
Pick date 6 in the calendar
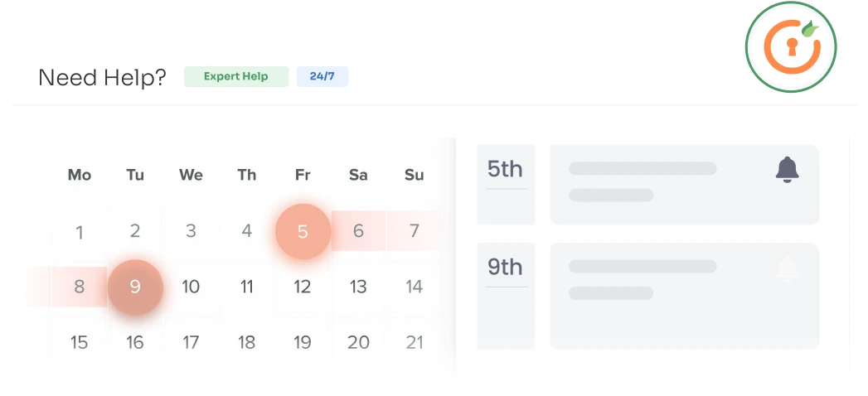[x=358, y=231]
